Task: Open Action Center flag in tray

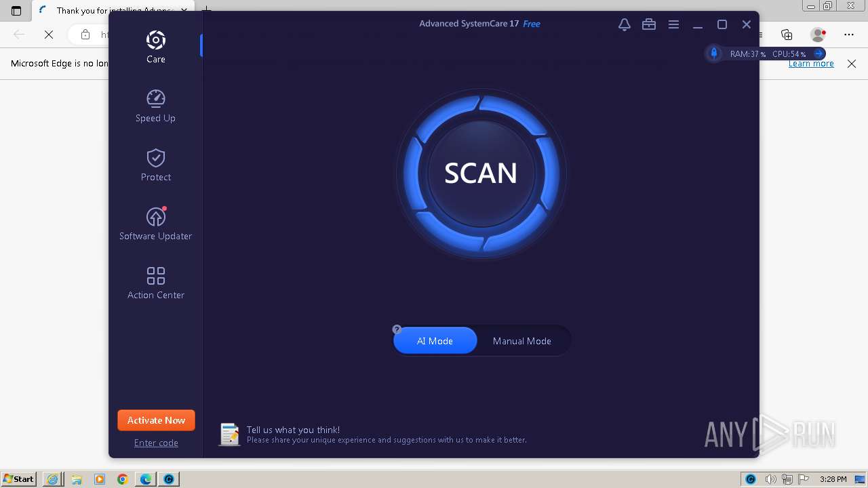Action: [x=804, y=479]
